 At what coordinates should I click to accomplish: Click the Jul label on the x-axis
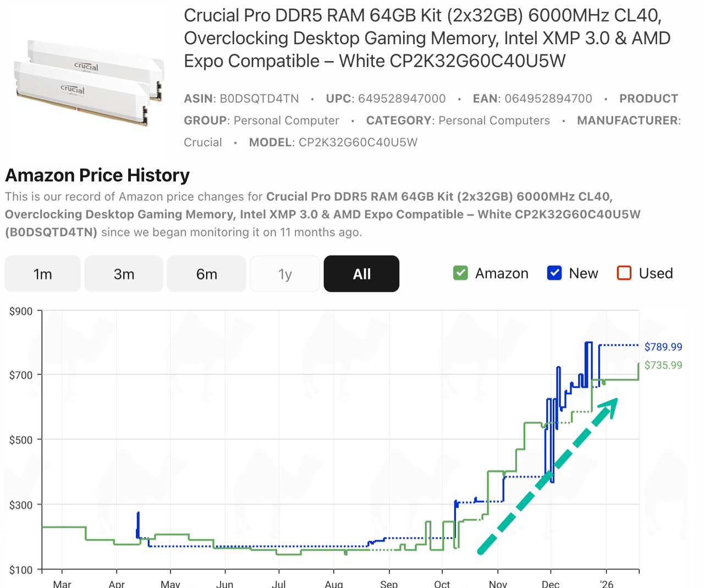[x=279, y=584]
